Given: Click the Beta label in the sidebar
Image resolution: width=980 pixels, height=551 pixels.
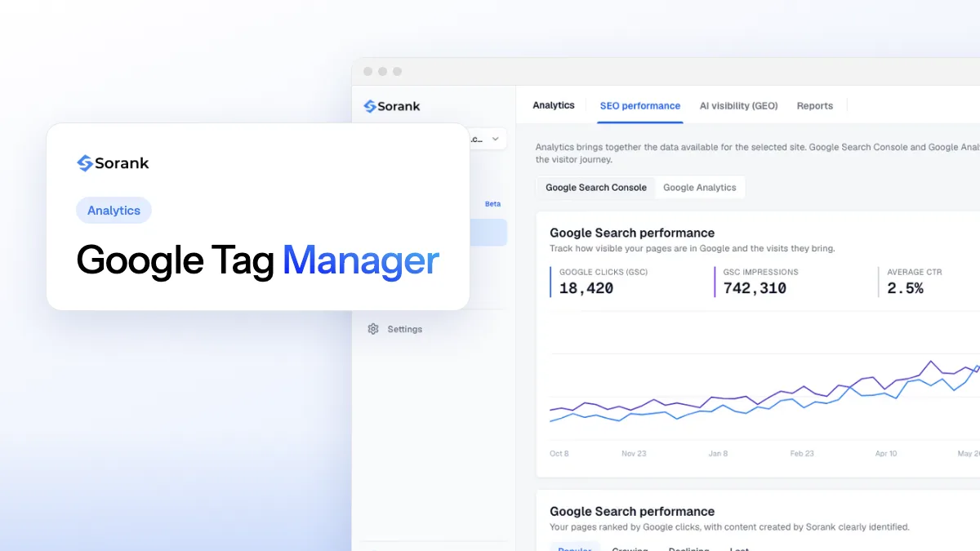Looking at the screenshot, I should pos(492,204).
